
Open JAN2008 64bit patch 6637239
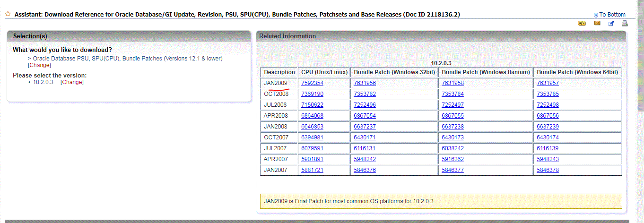pyautogui.click(x=548, y=127)
